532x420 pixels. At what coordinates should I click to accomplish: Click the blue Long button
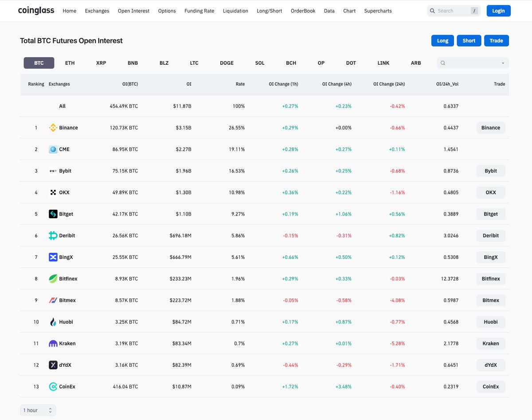click(x=442, y=40)
